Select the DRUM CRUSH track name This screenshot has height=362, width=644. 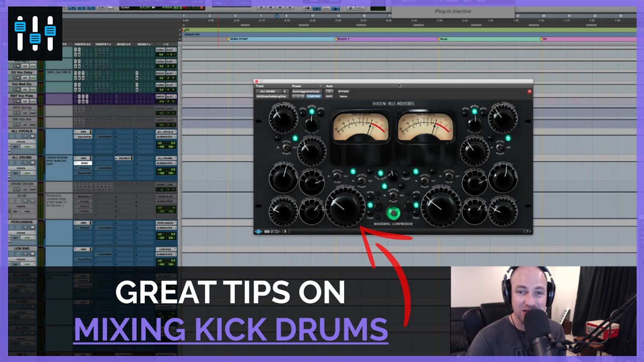(x=22, y=184)
